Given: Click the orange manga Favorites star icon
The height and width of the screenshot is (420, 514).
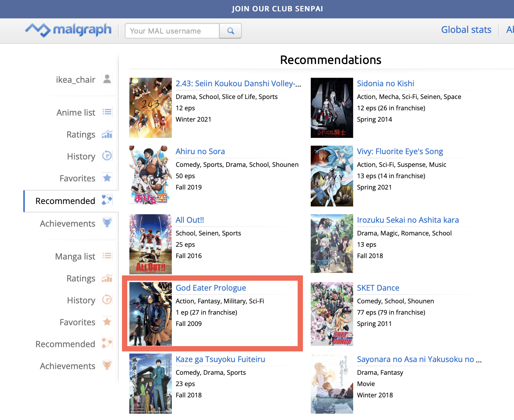Looking at the screenshot, I should coord(107,322).
